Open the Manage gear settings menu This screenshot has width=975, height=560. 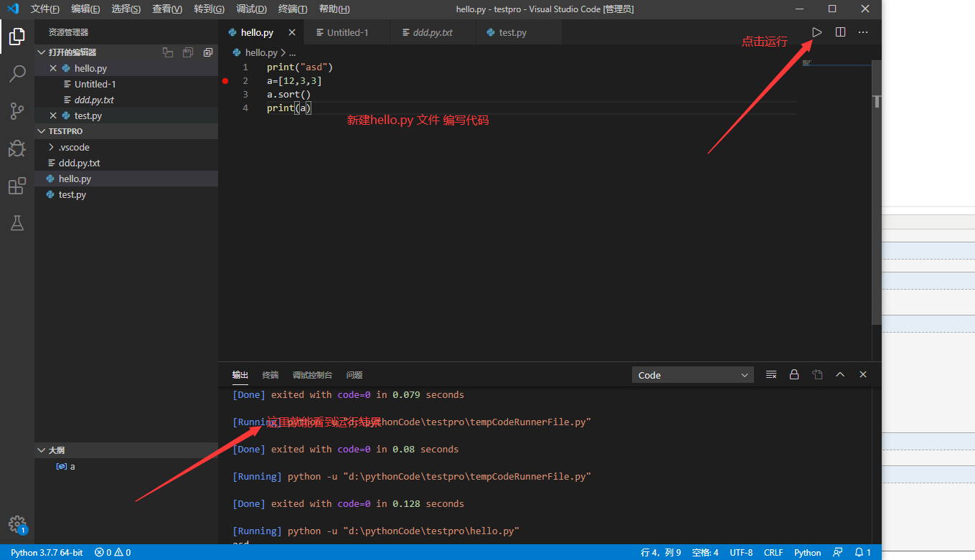17,525
